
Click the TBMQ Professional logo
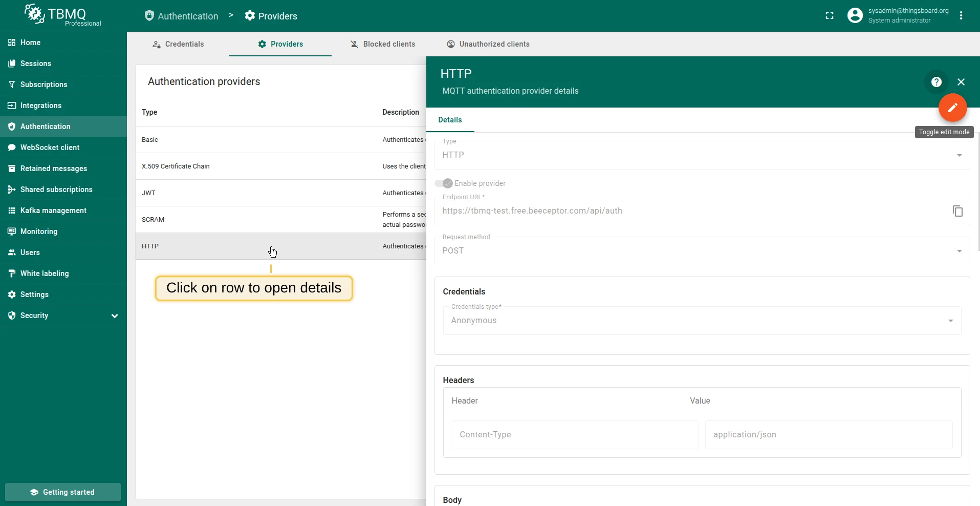(63, 15)
